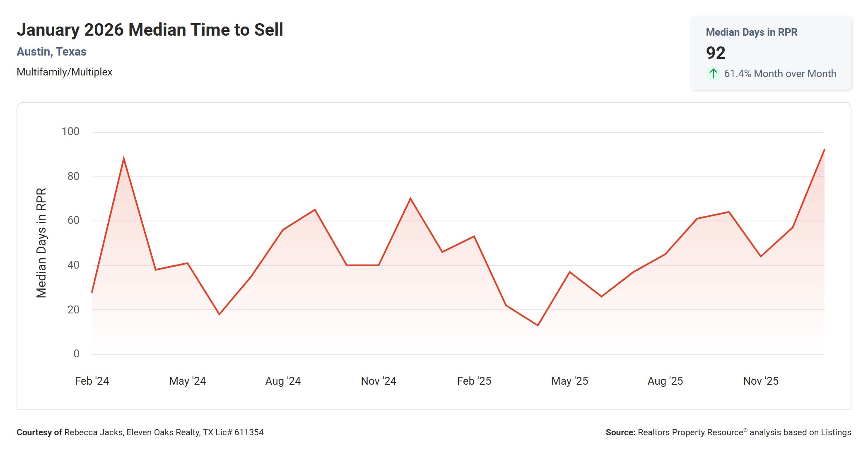Screen dimensions: 868x456
Task: Select the value '92' in the summary card
Action: coord(716,53)
